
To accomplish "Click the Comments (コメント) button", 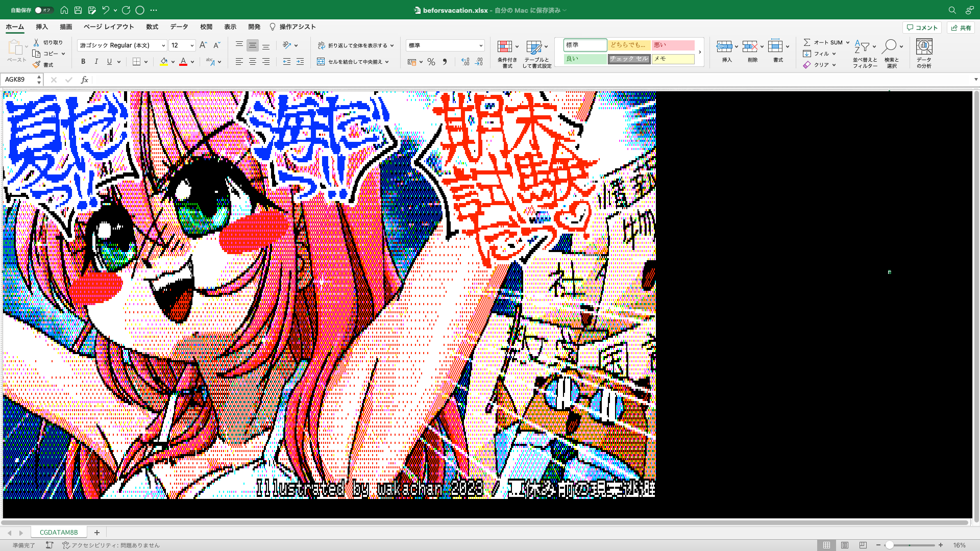I will pyautogui.click(x=922, y=28).
